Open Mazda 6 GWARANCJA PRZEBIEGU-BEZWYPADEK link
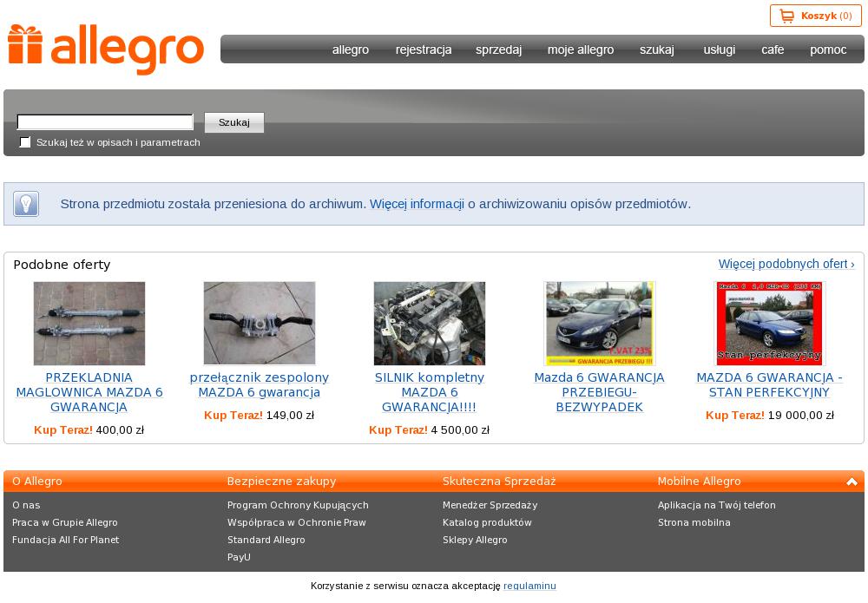 pyautogui.click(x=600, y=392)
